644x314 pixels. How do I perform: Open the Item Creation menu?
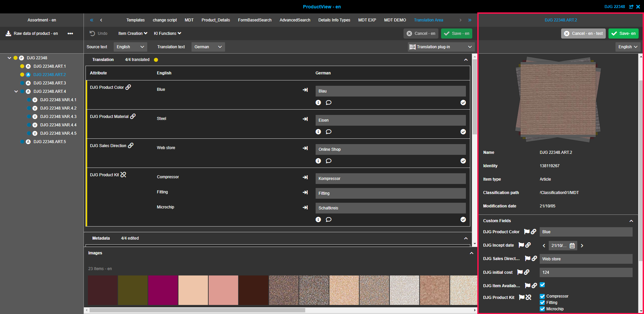(x=132, y=34)
